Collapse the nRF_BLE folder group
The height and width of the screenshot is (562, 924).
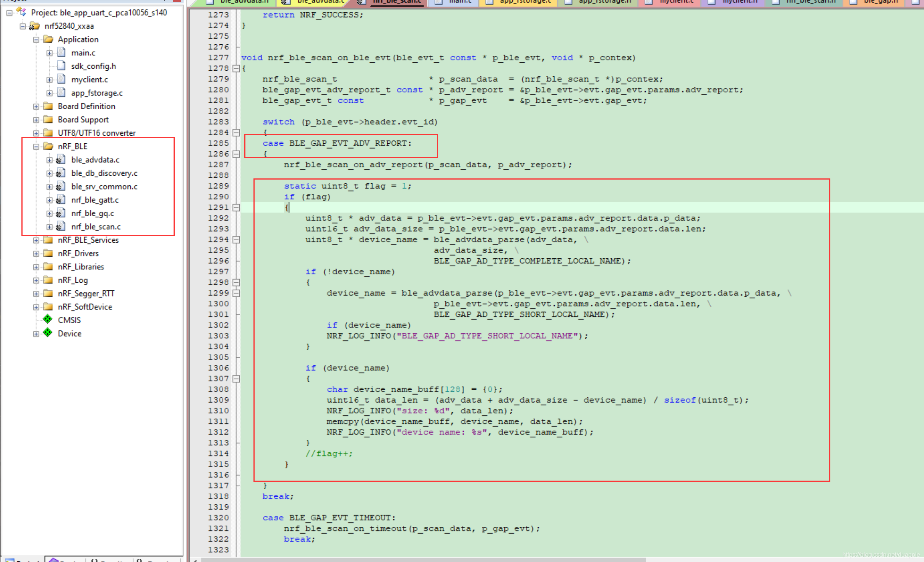36,146
